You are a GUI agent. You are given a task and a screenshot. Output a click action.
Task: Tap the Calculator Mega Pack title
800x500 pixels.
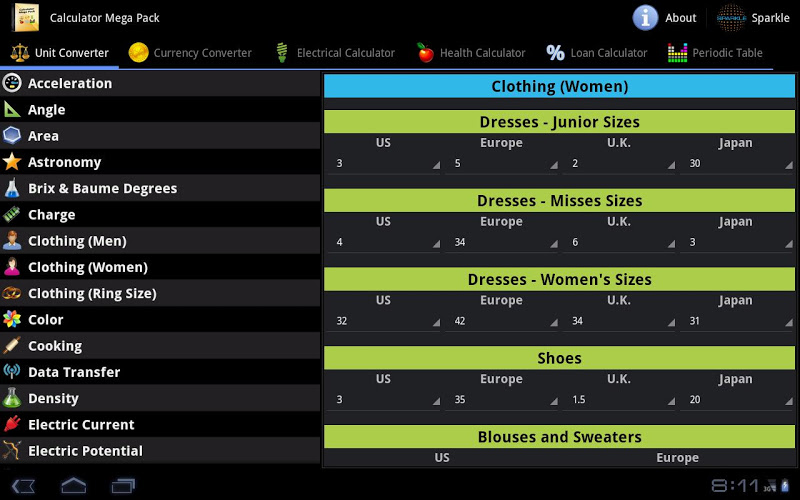(x=105, y=18)
